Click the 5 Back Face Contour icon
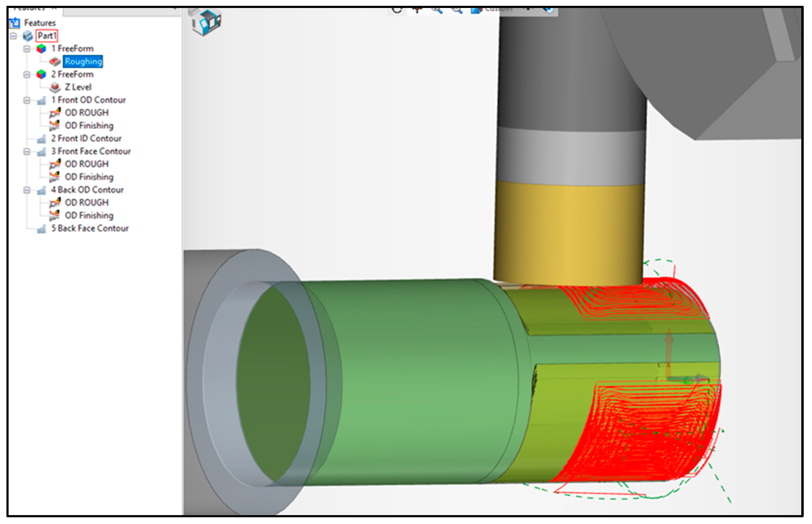The image size is (812, 524). [41, 229]
